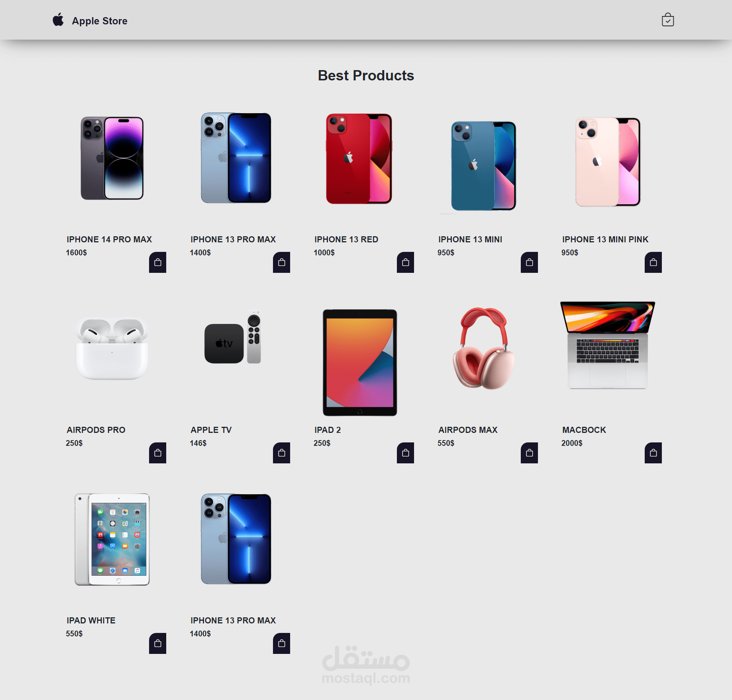Screen dimensions: 732x700
Task: View the red iPhone 13 product image
Action: coord(359,159)
